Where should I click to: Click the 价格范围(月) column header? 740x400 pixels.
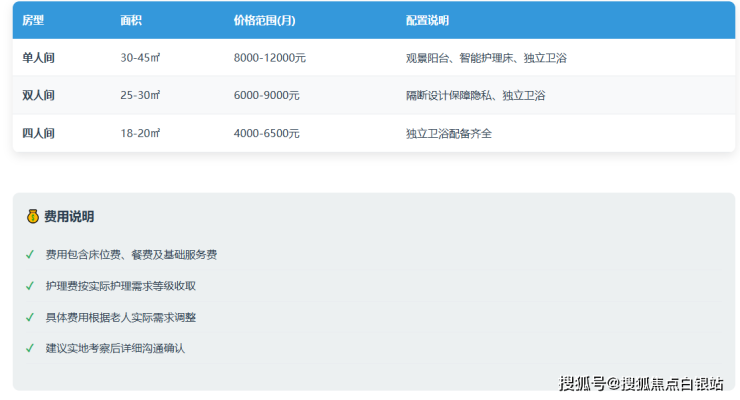(264, 20)
